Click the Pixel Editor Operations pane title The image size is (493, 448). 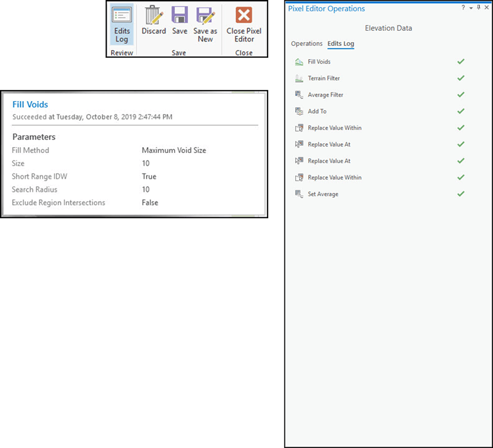click(x=326, y=9)
